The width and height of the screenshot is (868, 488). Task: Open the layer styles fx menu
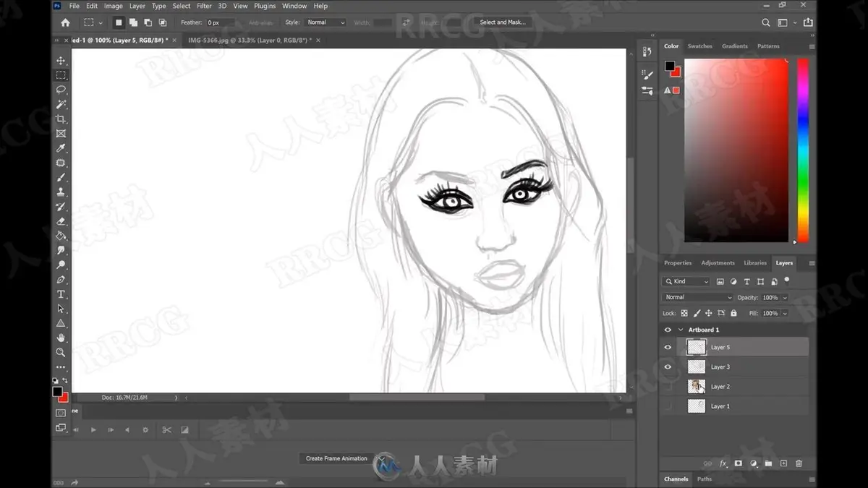coord(723,463)
